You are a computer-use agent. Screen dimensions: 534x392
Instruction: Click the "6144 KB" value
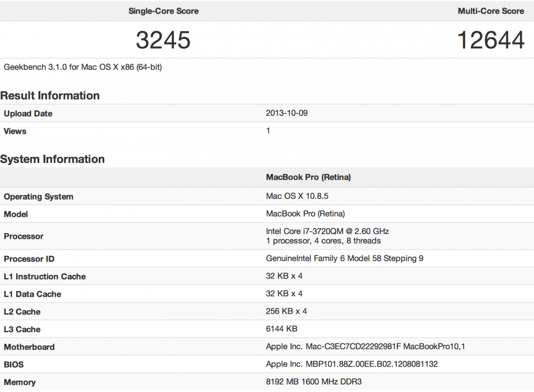282,329
